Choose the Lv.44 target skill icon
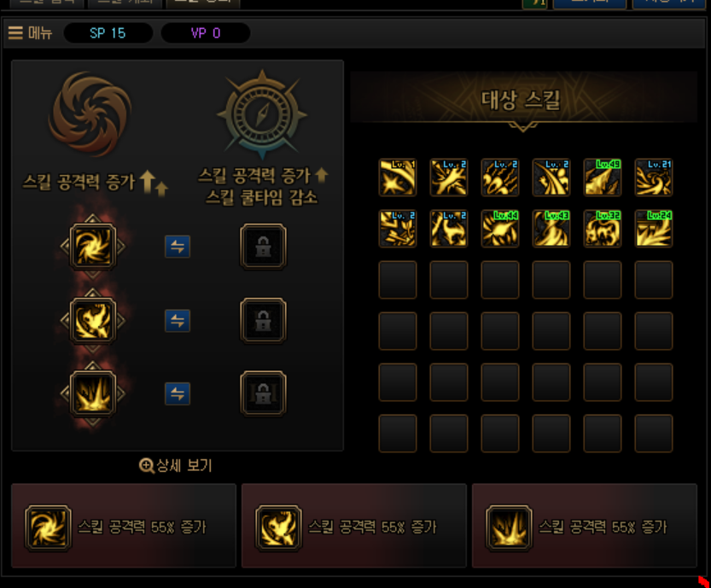This screenshot has height=588, width=711. 500,229
